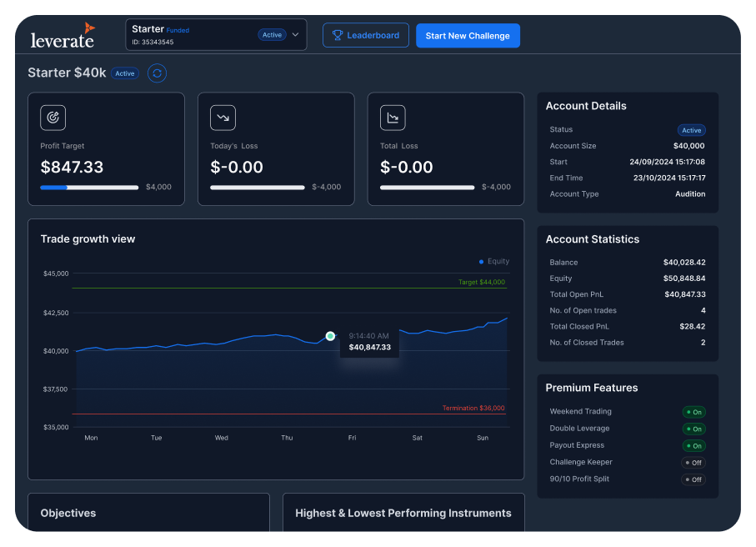
Task: Click the Leverate logo
Action: coord(63,35)
